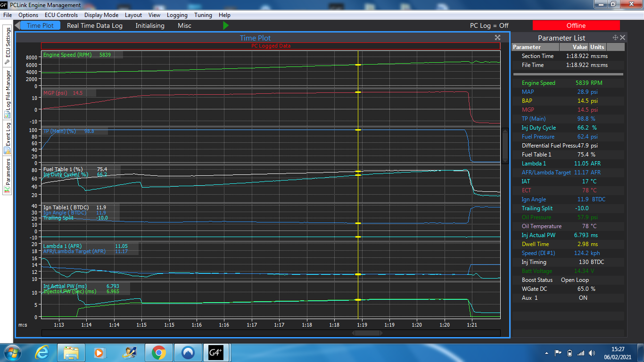The height and width of the screenshot is (362, 644).
Task: Click the Parameter column header
Action: (x=536, y=47)
